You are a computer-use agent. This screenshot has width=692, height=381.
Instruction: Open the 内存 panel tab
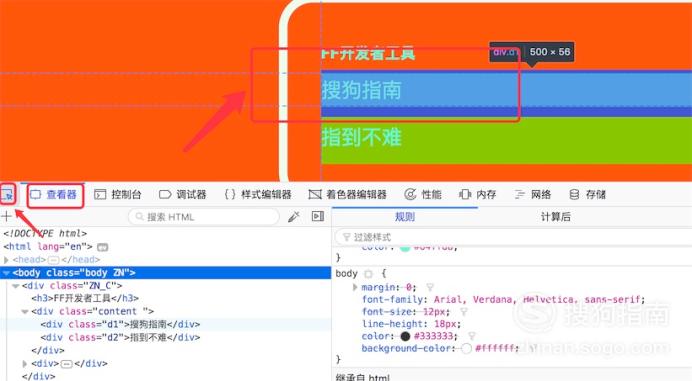tap(478, 195)
